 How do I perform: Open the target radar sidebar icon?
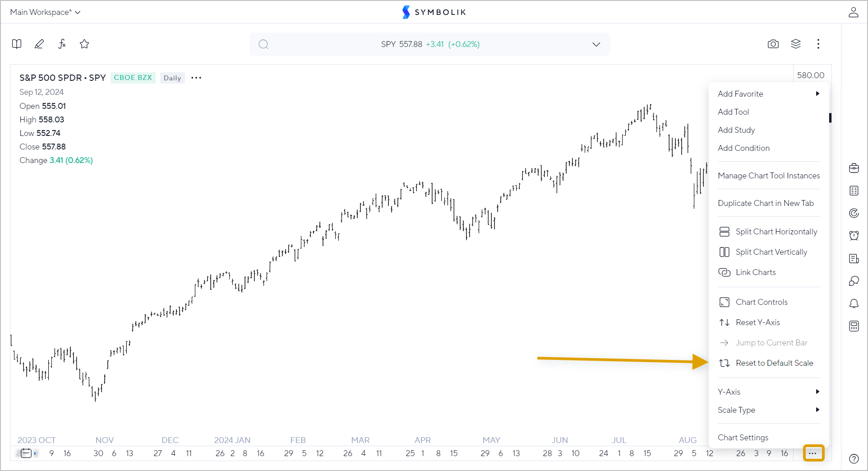[854, 213]
